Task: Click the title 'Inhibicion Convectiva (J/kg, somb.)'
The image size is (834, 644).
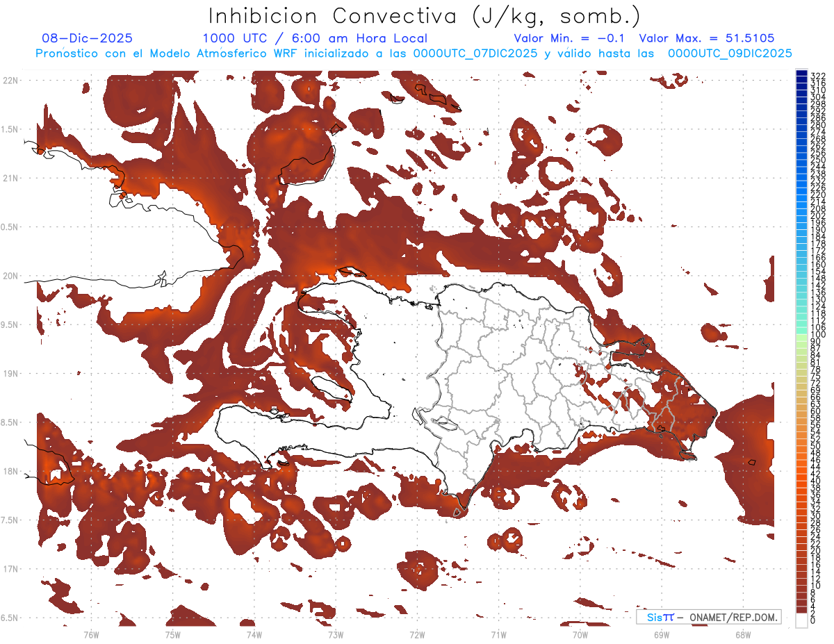Action: point(425,17)
